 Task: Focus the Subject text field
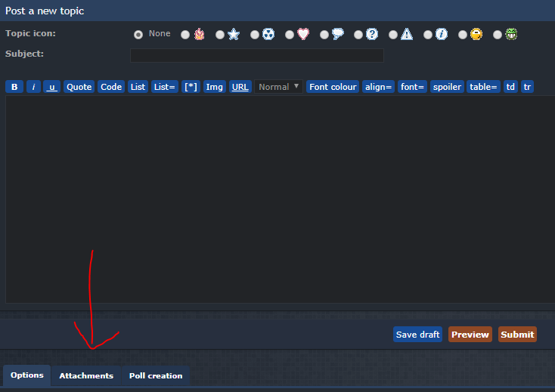point(257,55)
